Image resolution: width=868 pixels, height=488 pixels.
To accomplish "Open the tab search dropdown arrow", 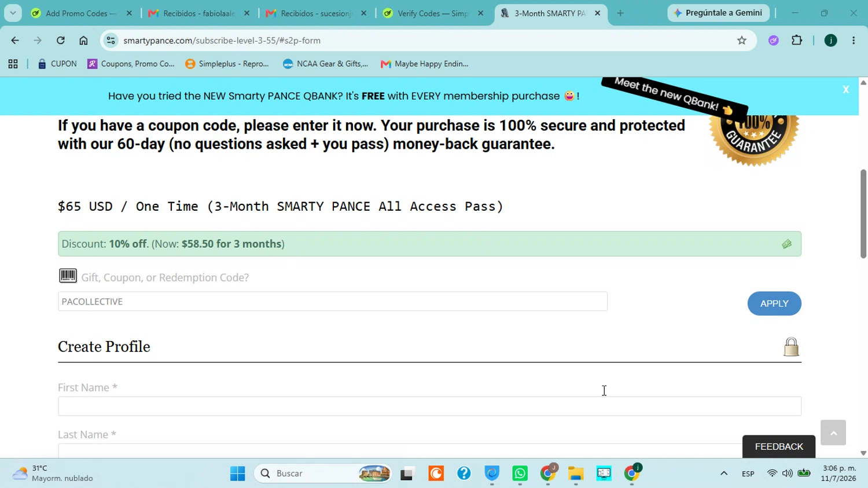I will (13, 13).
